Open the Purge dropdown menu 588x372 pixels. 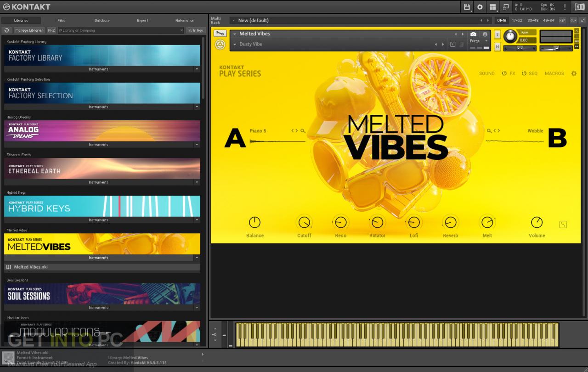click(479, 41)
